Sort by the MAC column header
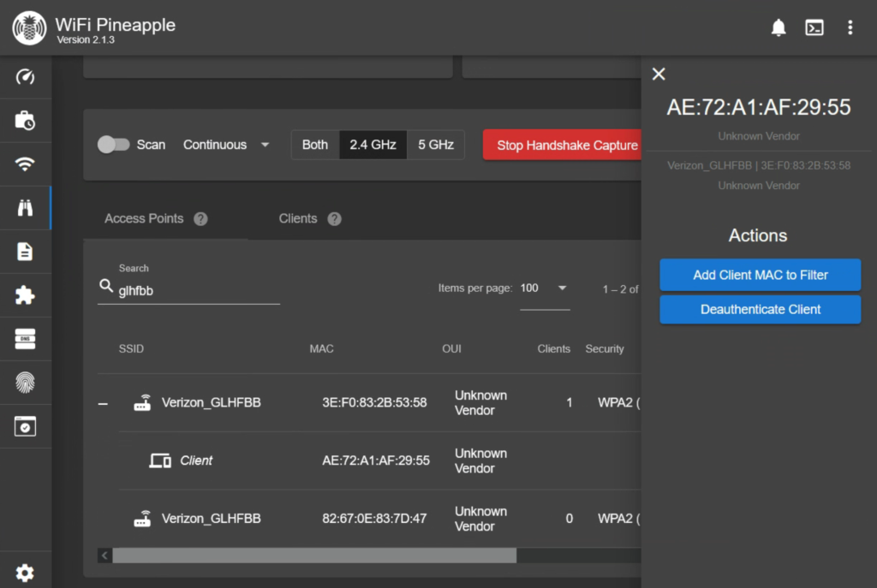This screenshot has height=588, width=877. [322, 348]
